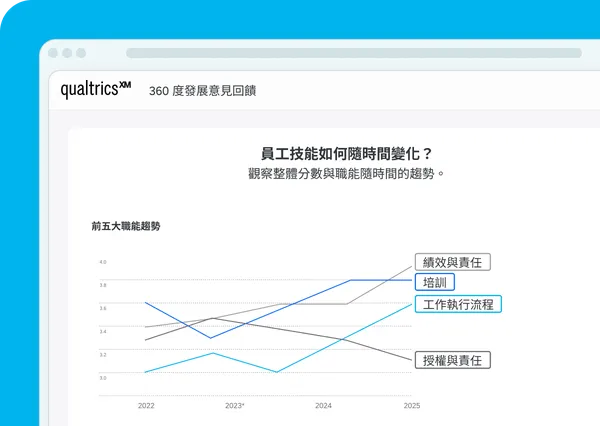Click the 3.4 y-axis value
600x426 pixels.
(103, 331)
